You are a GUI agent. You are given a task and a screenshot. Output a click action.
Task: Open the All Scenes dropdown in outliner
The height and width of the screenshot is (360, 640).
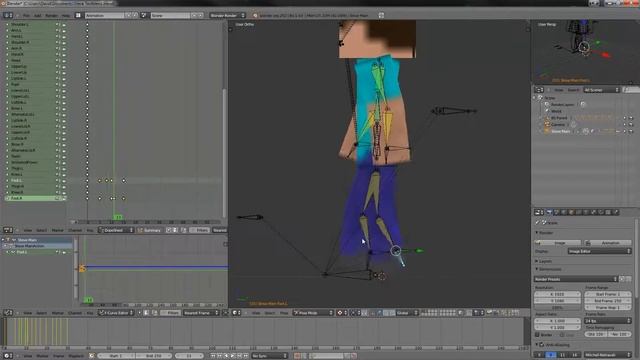(601, 90)
